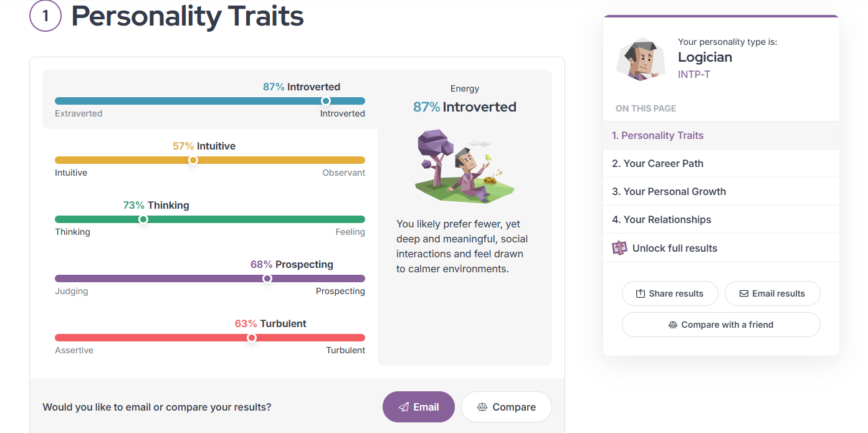Click the Introverted energy slider handle
This screenshot has height=433, width=868.
[325, 101]
